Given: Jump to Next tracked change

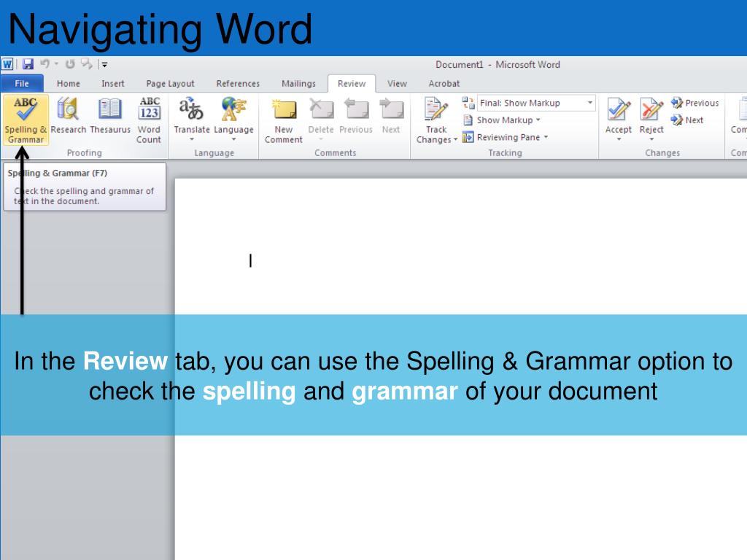Looking at the screenshot, I should (687, 120).
